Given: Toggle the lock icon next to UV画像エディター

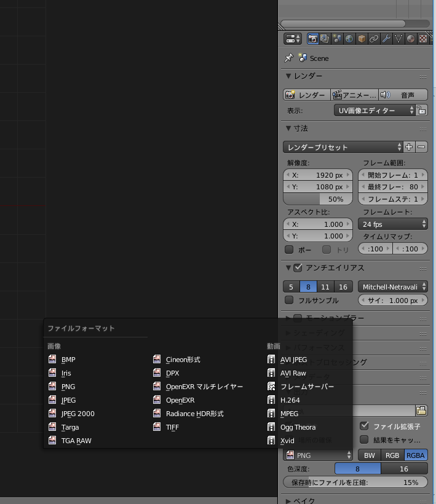Looking at the screenshot, I should coord(421,111).
